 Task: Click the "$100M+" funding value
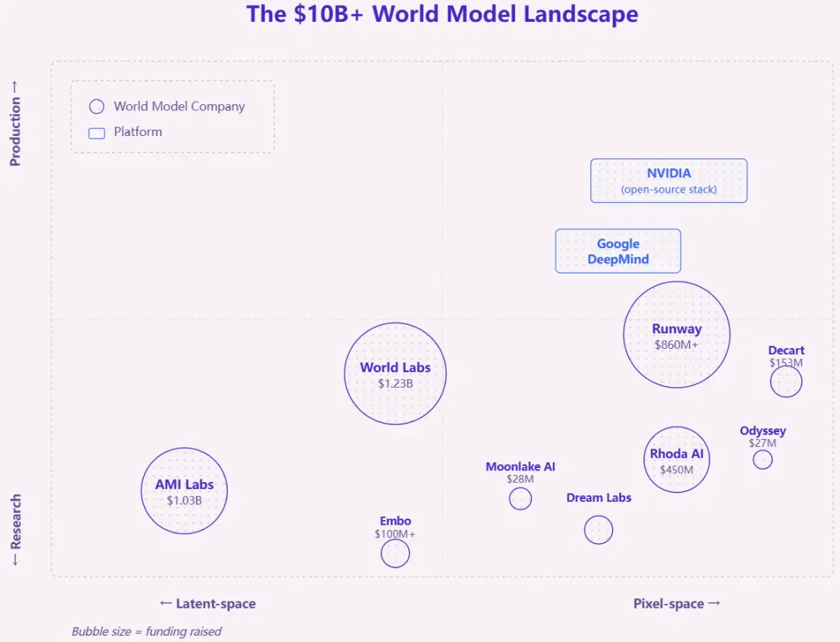[395, 534]
